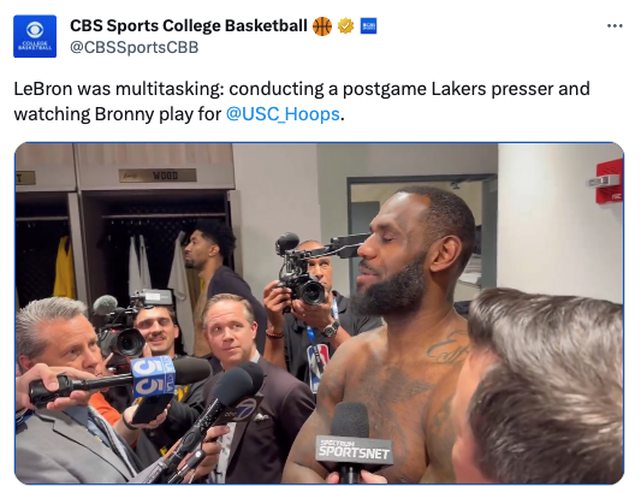Viewport: 641px width, 486px height.
Task: Click the blue CBS affiliate badge
Action: pyautogui.click(x=368, y=26)
